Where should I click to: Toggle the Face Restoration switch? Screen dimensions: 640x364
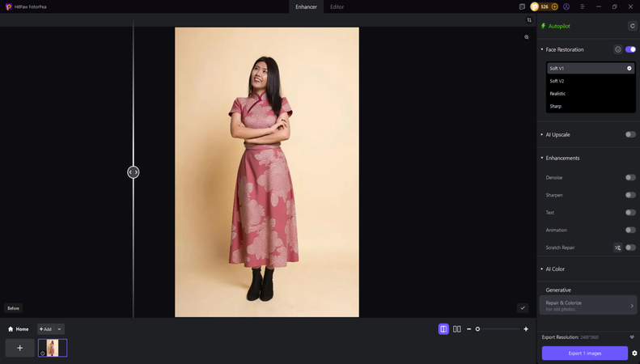click(x=630, y=49)
